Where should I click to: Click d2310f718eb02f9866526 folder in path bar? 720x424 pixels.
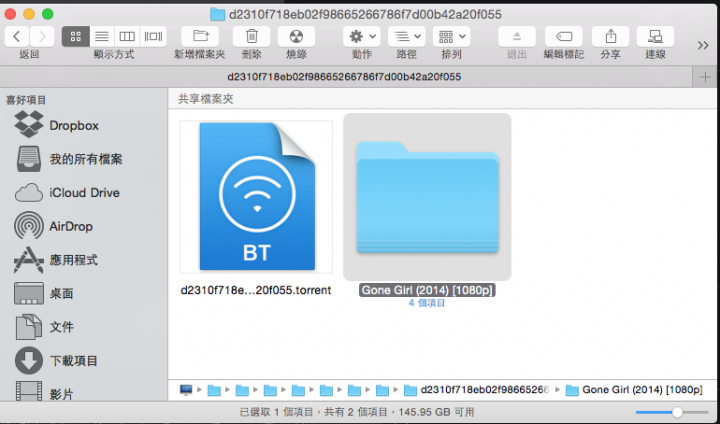pyautogui.click(x=477, y=390)
